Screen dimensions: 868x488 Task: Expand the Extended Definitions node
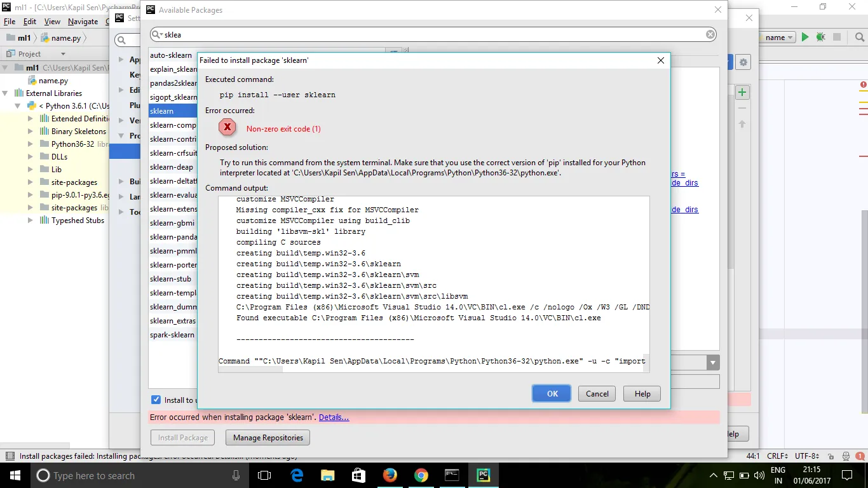point(30,119)
